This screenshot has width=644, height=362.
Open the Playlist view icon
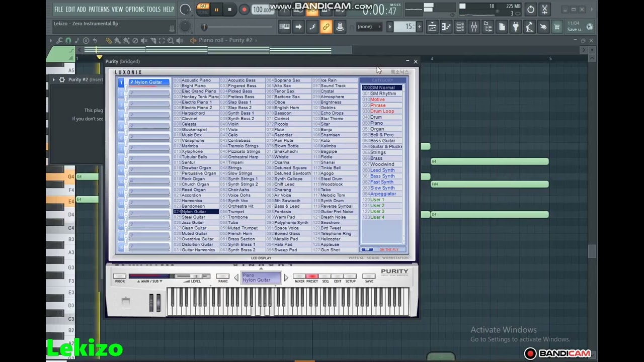pyautogui.click(x=432, y=27)
